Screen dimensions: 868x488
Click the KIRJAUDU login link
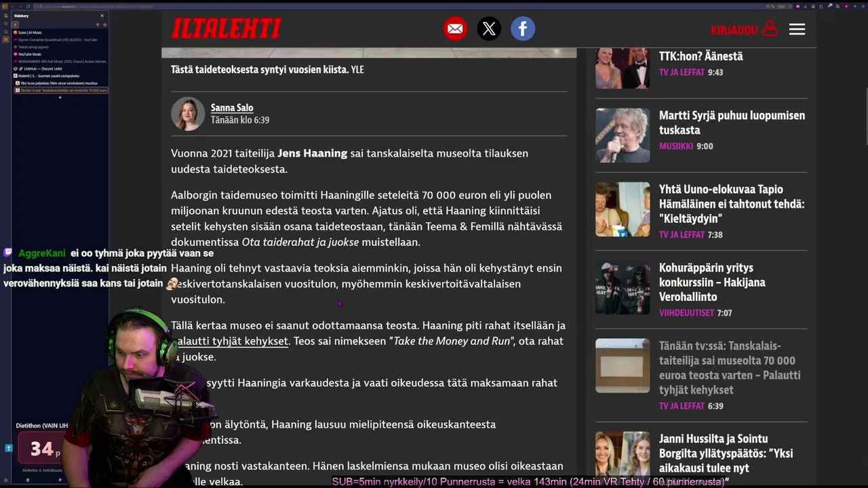point(734,30)
